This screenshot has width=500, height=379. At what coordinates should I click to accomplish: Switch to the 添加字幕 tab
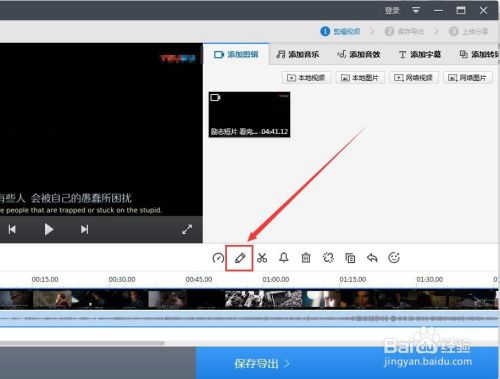point(420,54)
